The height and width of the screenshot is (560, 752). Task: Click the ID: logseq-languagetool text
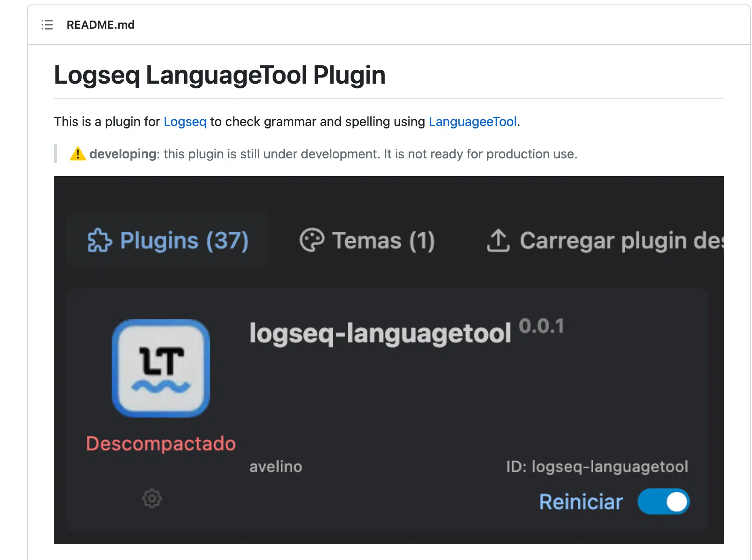[x=597, y=467]
